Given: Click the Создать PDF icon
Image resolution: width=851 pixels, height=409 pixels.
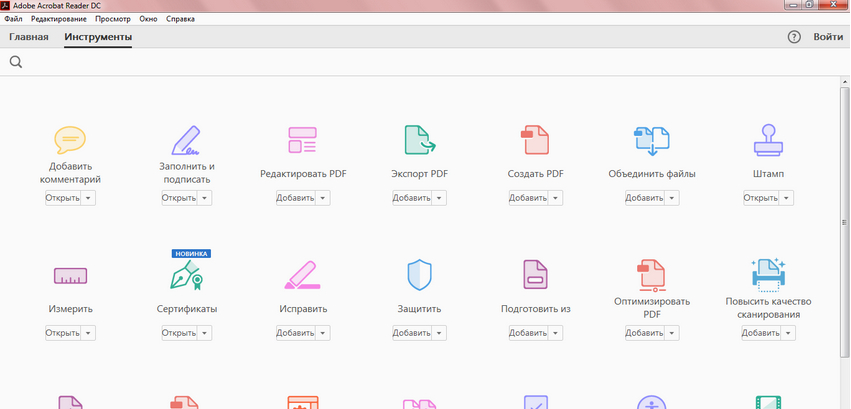Looking at the screenshot, I should 535,140.
